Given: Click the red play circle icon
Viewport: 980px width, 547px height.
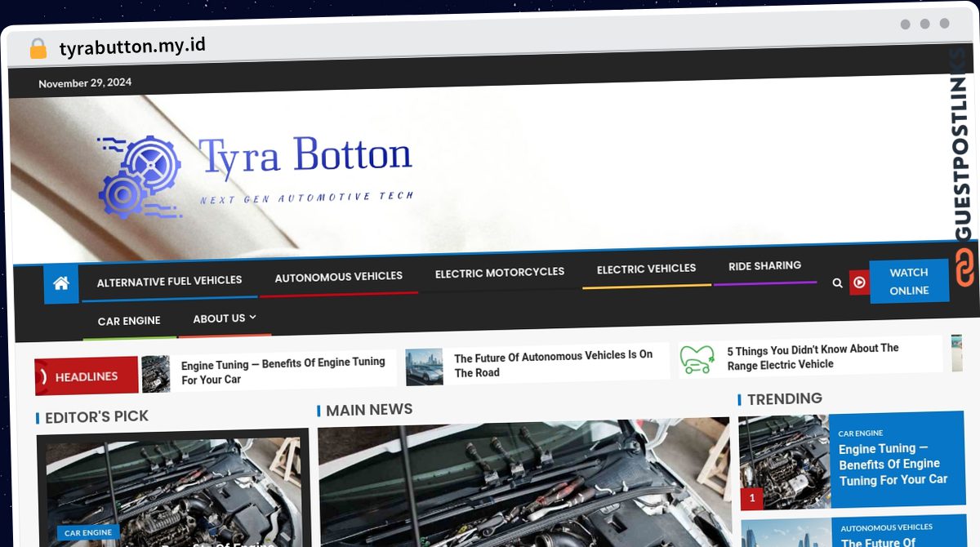Looking at the screenshot, I should pyautogui.click(x=859, y=282).
